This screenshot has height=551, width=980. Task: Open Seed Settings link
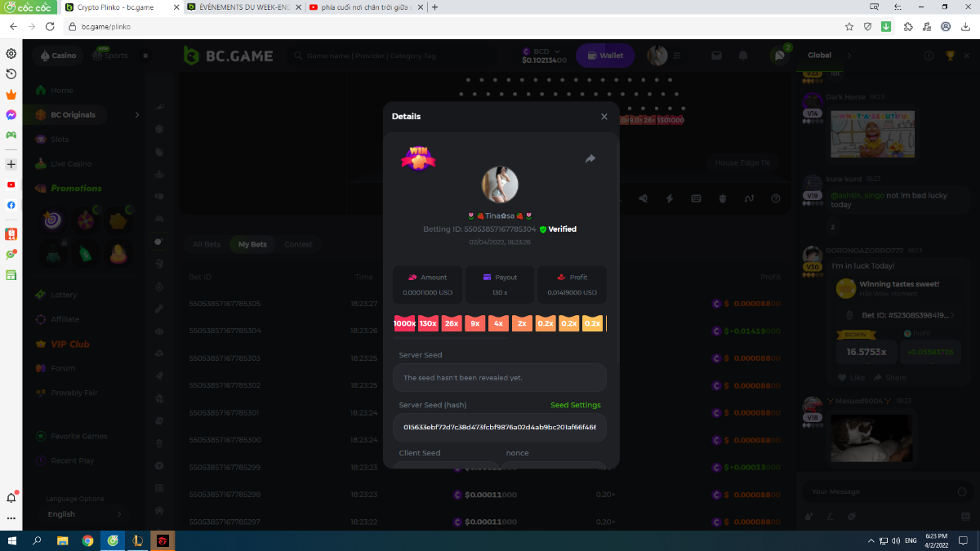click(575, 405)
